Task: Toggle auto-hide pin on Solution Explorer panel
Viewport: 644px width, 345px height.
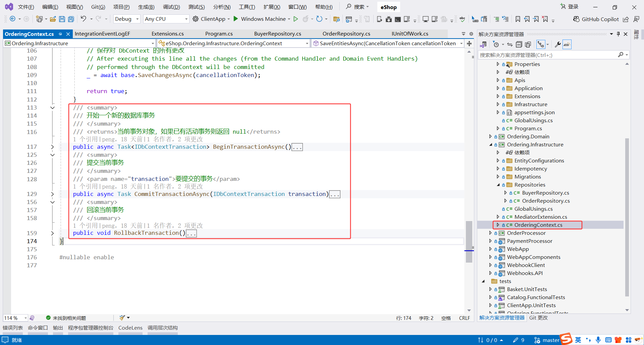Action: click(618, 34)
